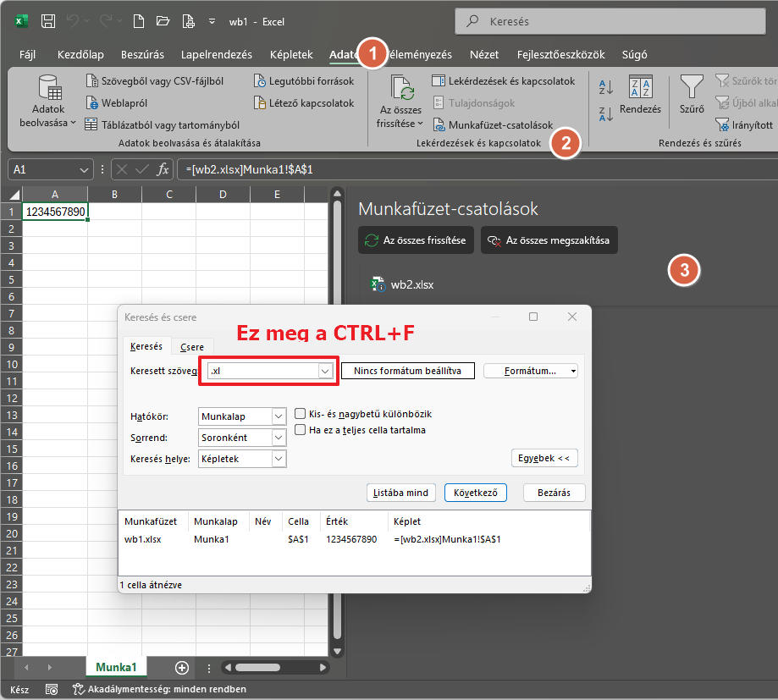This screenshot has width=778, height=700.
Task: Click Az összes megszakítása button
Action: 549,240
